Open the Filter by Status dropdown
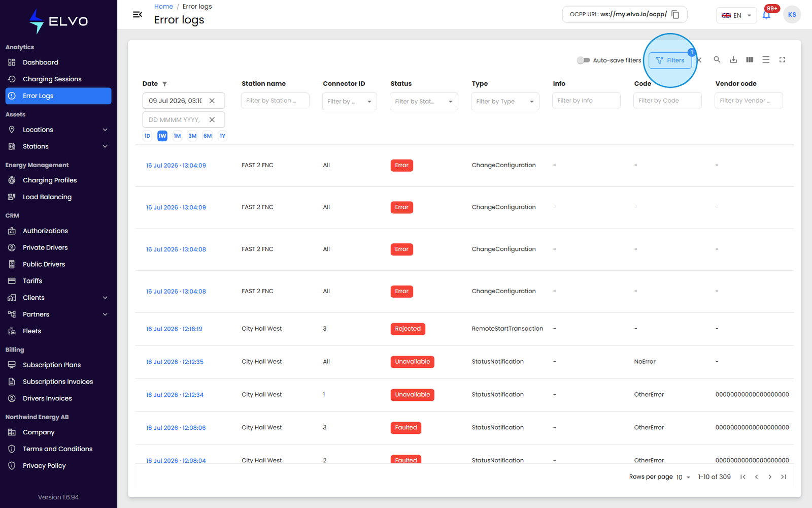Image resolution: width=812 pixels, height=508 pixels. (x=424, y=101)
